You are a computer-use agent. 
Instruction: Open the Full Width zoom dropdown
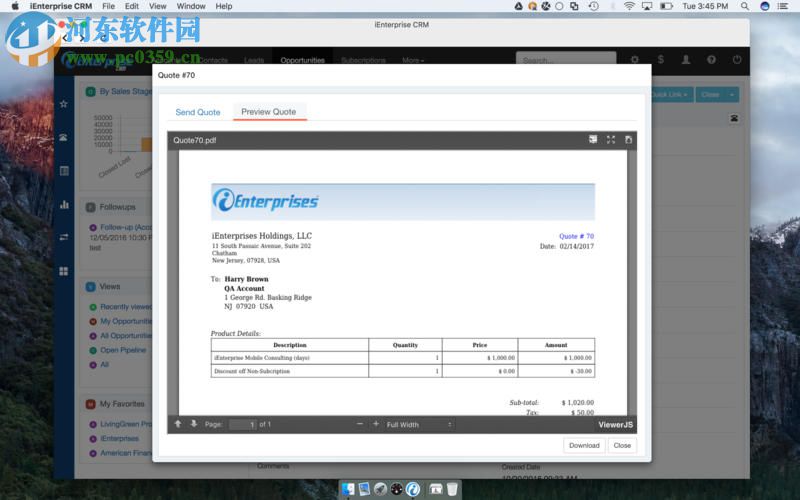[419, 424]
